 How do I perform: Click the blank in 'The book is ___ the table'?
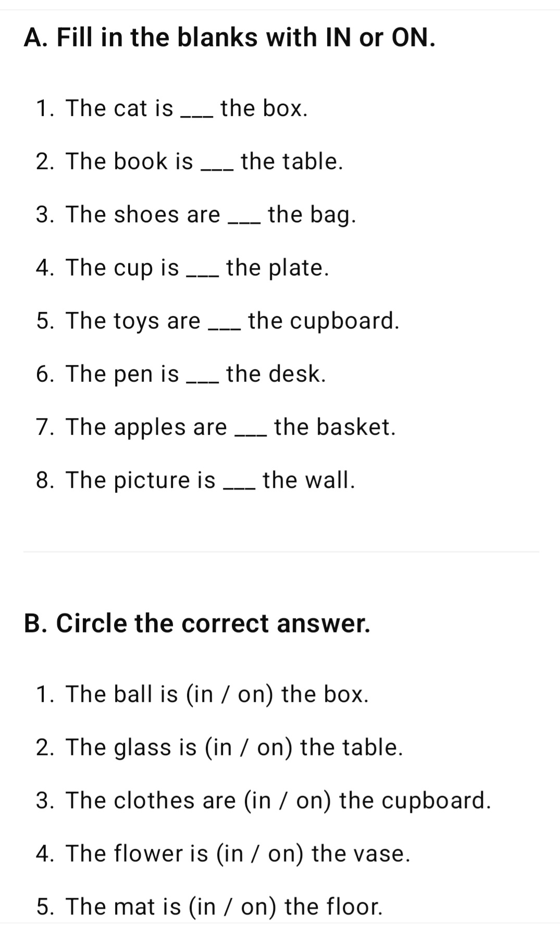pos(217,169)
